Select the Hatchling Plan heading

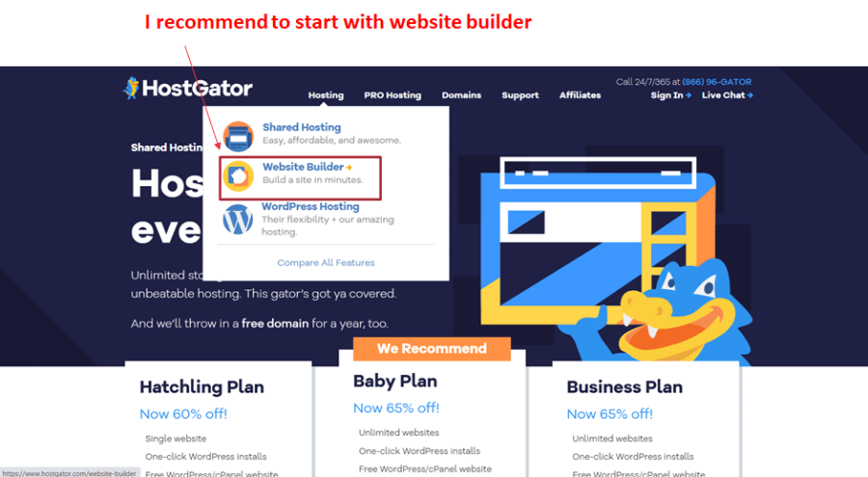[x=202, y=386]
